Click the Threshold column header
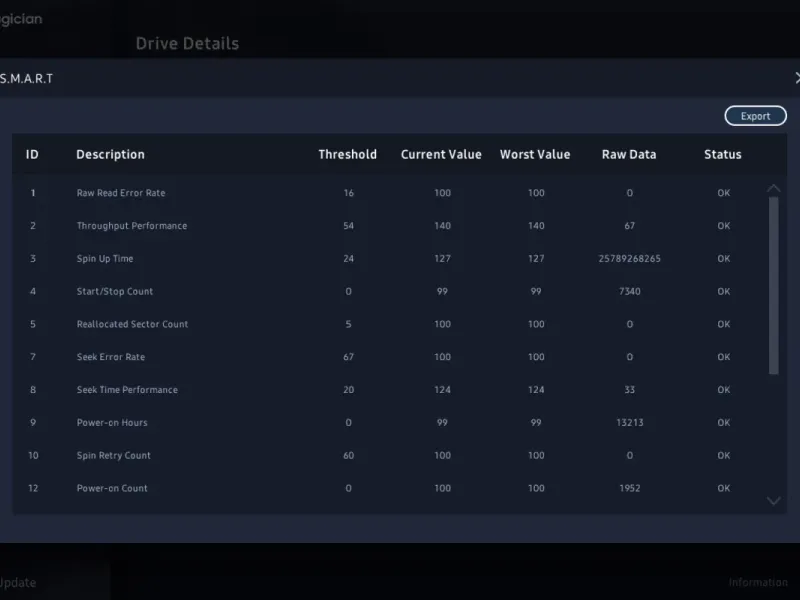This screenshot has width=800, height=600. [347, 155]
